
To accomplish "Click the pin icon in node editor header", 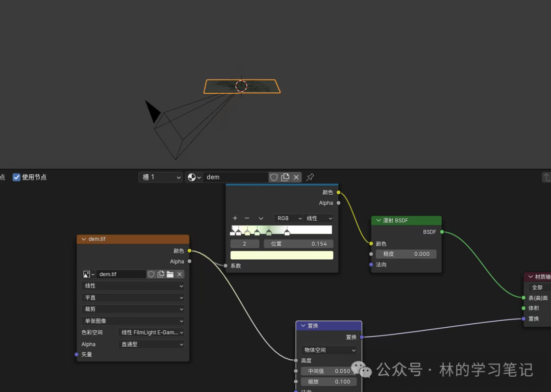I will pyautogui.click(x=310, y=177).
